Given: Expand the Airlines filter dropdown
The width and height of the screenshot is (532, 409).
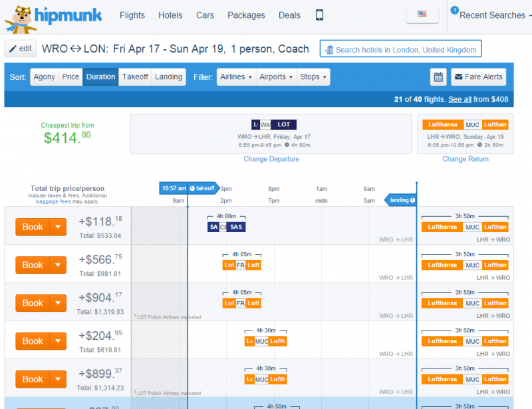Looking at the screenshot, I should [x=236, y=77].
